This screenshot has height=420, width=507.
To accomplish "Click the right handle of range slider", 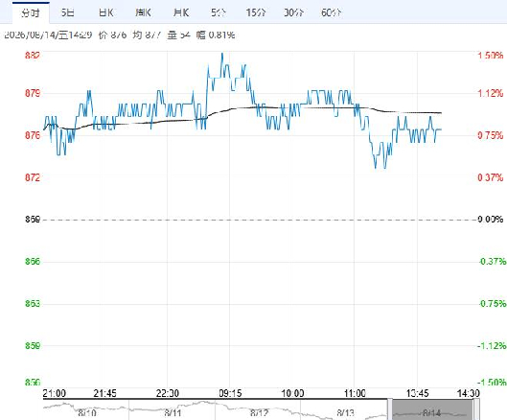I will [476, 409].
